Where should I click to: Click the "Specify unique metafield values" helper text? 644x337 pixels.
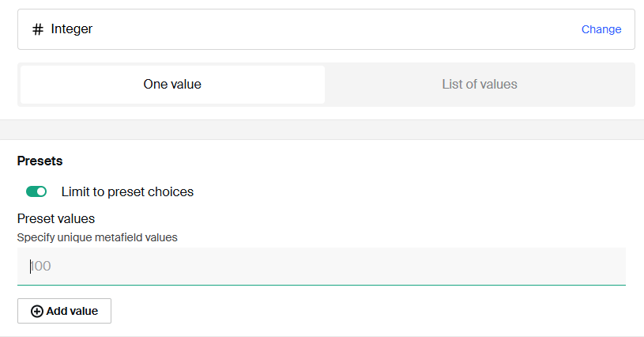click(97, 237)
